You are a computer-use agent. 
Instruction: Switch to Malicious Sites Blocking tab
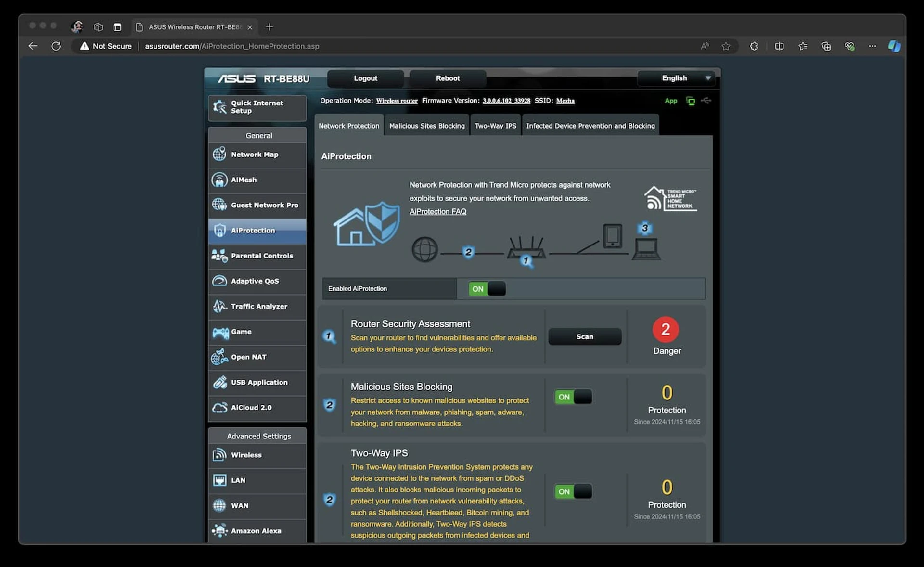[x=427, y=126]
